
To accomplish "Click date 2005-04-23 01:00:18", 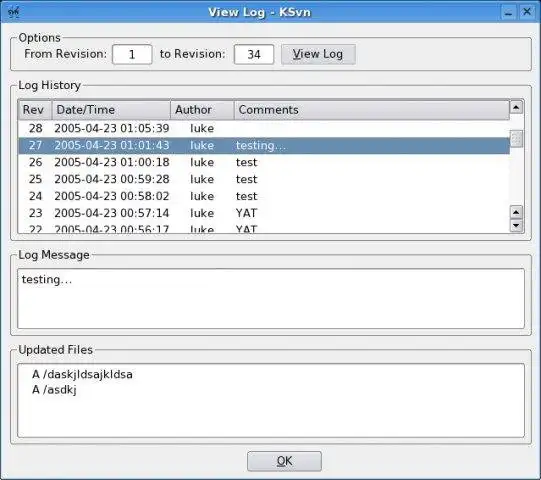I will (x=112, y=162).
